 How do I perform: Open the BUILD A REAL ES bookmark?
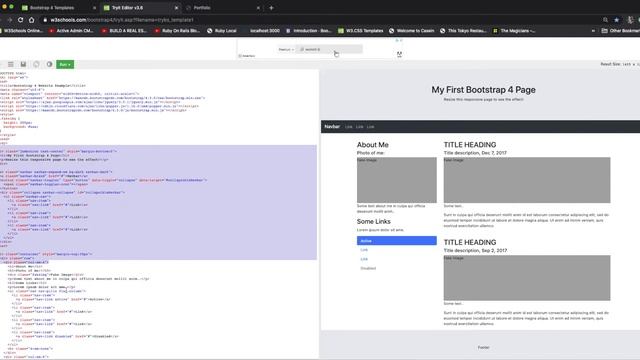click(124, 31)
